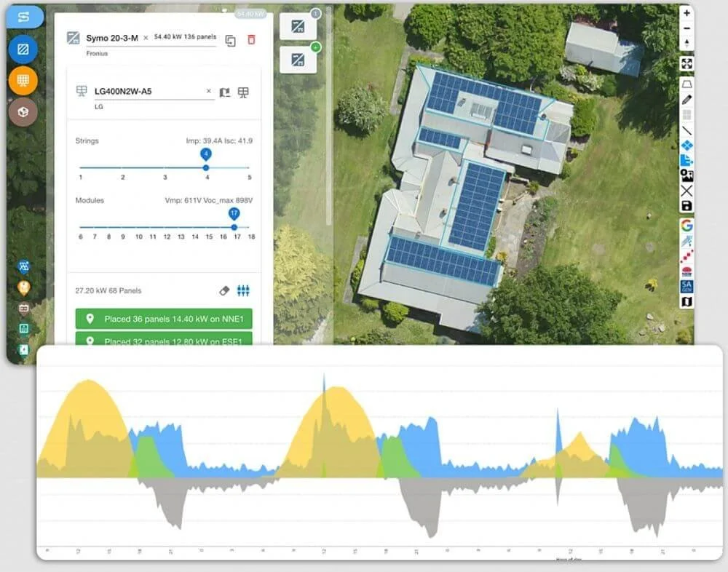Click the blue S app logo top left

point(24,17)
